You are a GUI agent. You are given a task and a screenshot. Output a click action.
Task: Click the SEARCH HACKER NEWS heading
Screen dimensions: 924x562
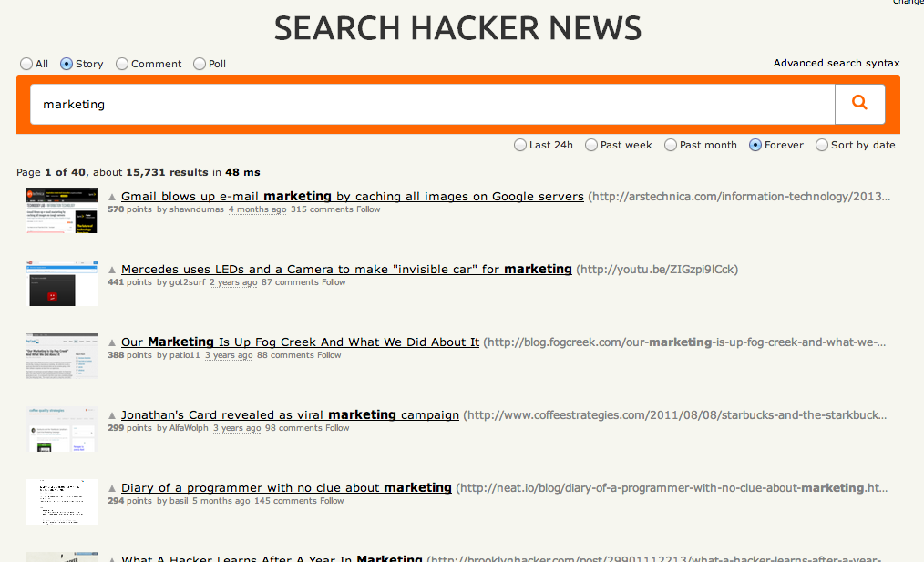[457, 28]
